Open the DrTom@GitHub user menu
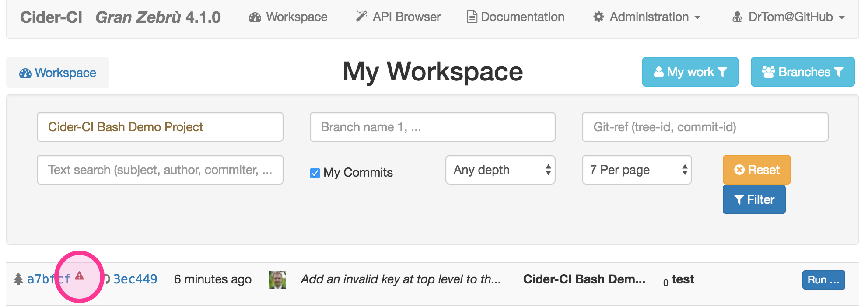This screenshot has height=307, width=868. tap(788, 17)
